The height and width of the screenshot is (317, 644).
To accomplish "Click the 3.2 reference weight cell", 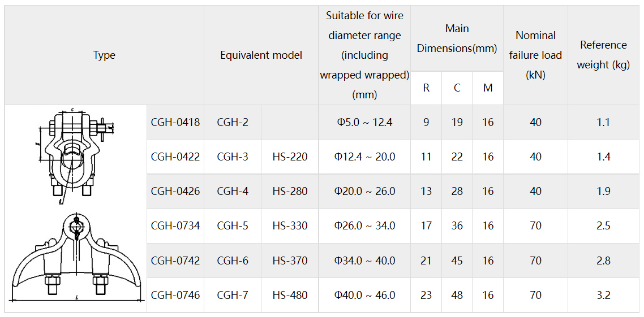I will tap(603, 295).
